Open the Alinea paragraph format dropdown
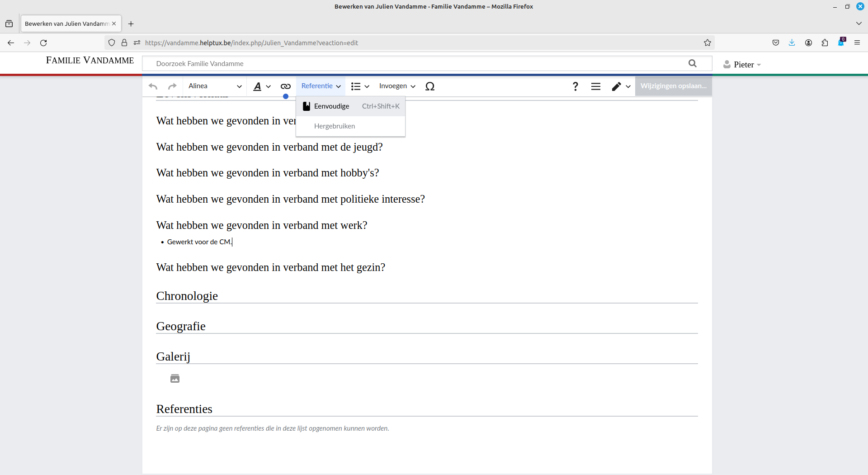 click(214, 86)
